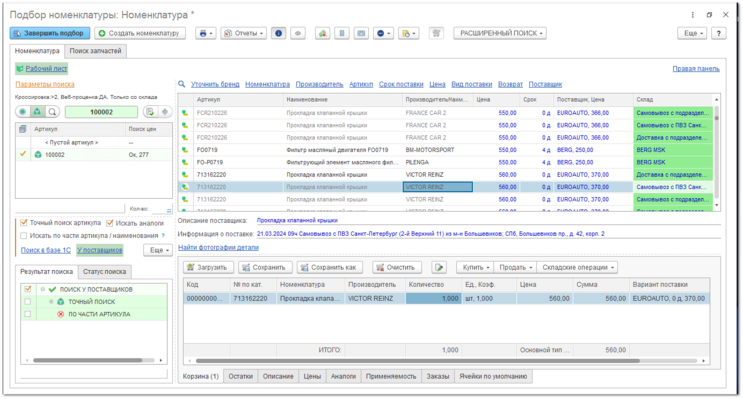Select the green recycle search mode icon

click(x=37, y=112)
